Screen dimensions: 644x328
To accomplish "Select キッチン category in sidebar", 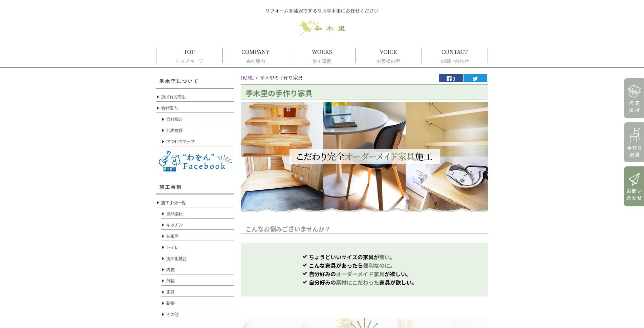I will (197, 225).
